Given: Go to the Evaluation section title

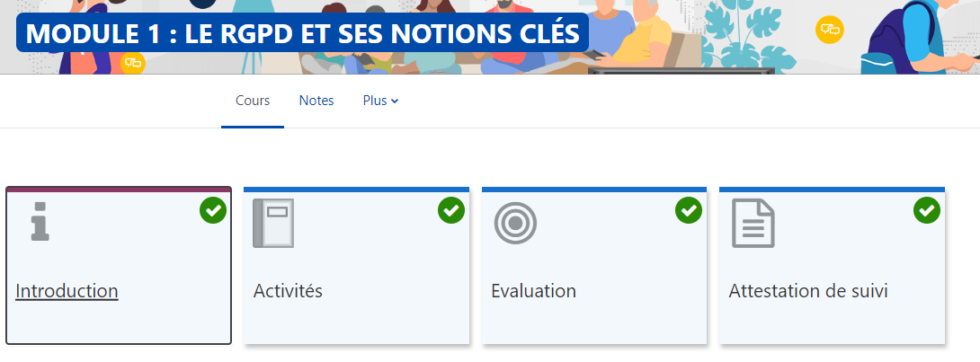Looking at the screenshot, I should (x=533, y=291).
